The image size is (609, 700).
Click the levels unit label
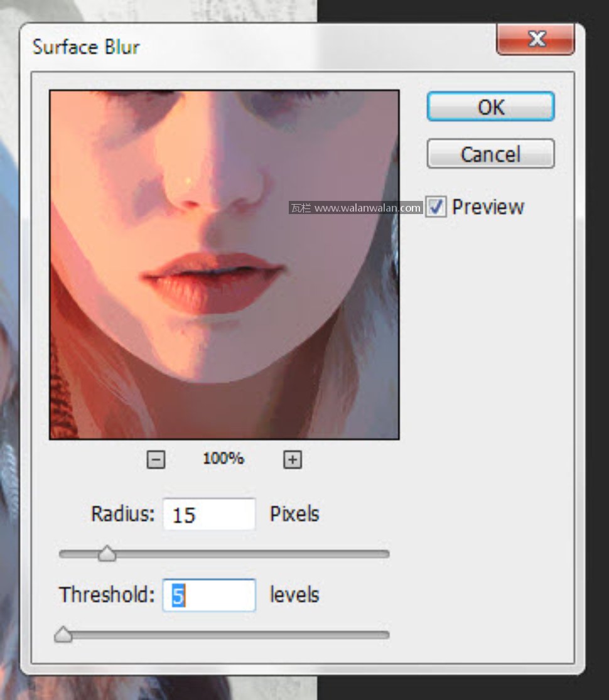(294, 595)
